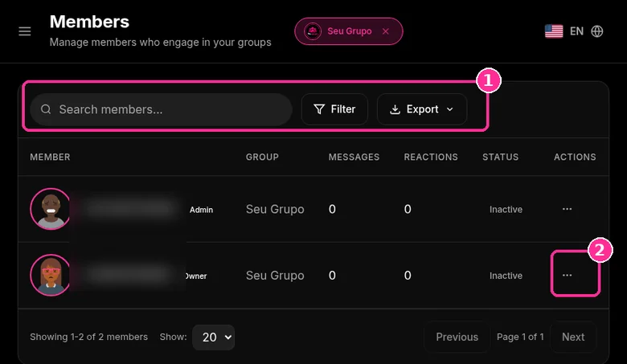The width and height of the screenshot is (627, 364).
Task: Click the GROUP column header
Action: pos(262,157)
